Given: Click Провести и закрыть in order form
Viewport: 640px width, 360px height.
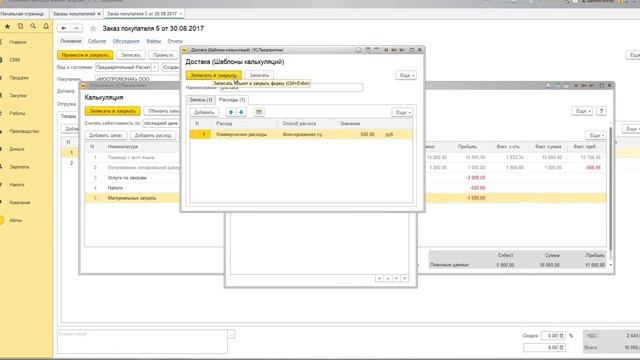Looking at the screenshot, I should pos(85,55).
